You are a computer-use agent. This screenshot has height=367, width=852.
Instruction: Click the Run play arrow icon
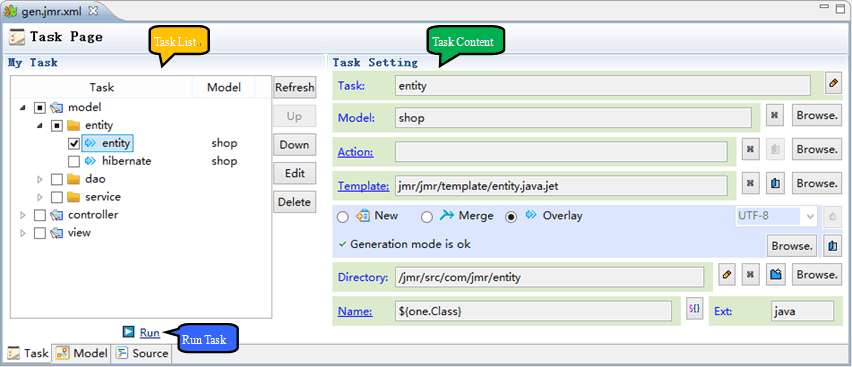pyautogui.click(x=128, y=332)
